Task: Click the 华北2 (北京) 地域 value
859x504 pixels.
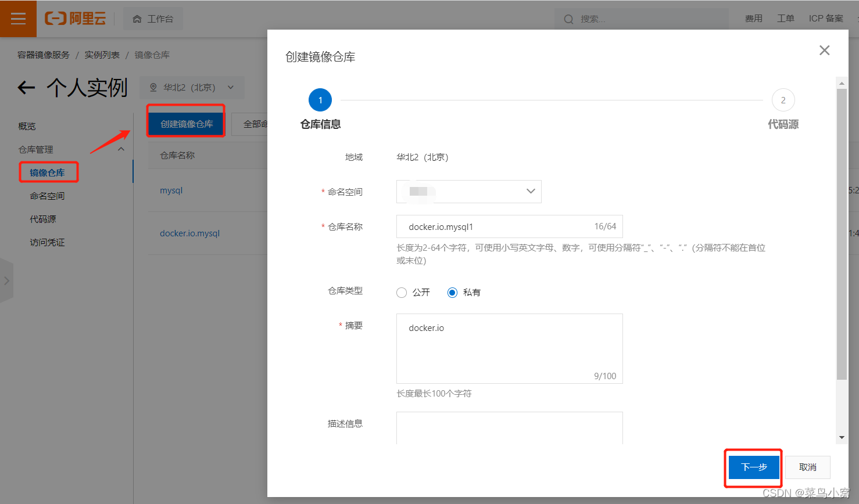Action: 423,157
